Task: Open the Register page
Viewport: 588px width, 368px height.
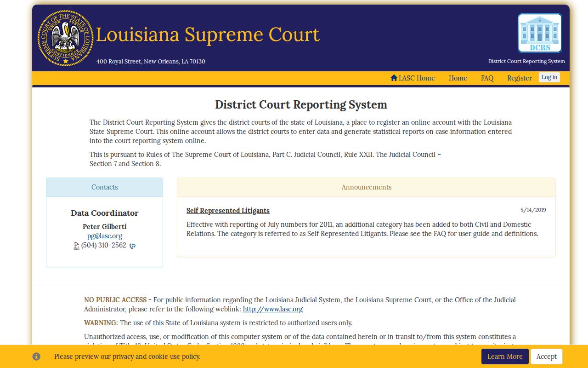Action: (x=520, y=78)
